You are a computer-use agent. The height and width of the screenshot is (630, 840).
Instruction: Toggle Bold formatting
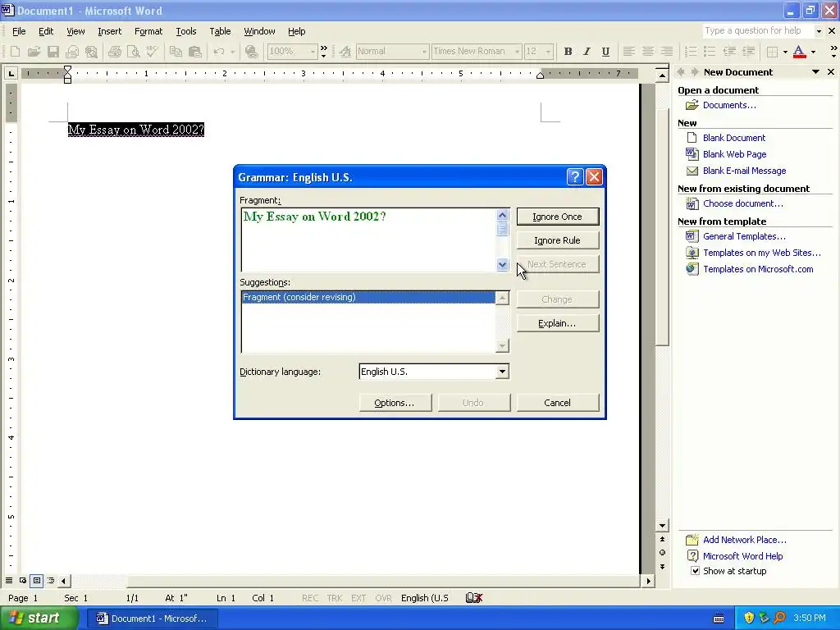click(x=568, y=52)
